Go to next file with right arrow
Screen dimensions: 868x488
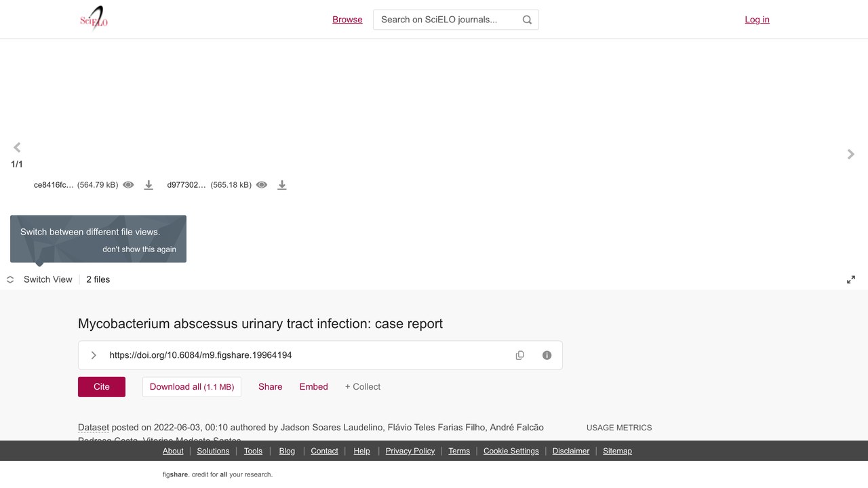click(851, 155)
